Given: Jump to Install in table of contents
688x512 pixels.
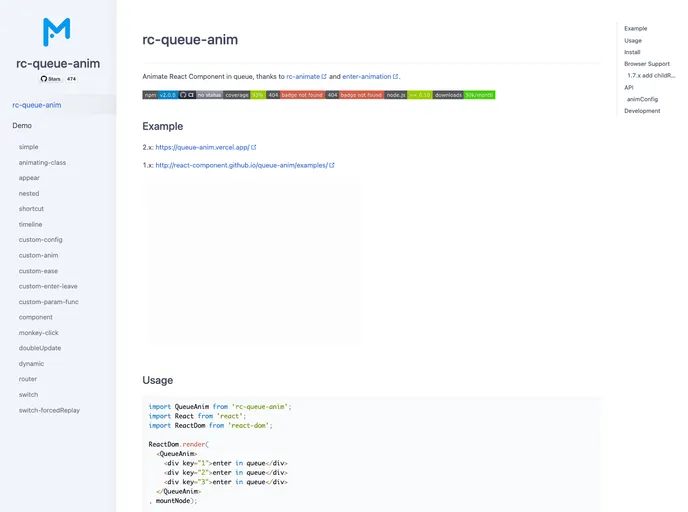Looking at the screenshot, I should point(632,52).
